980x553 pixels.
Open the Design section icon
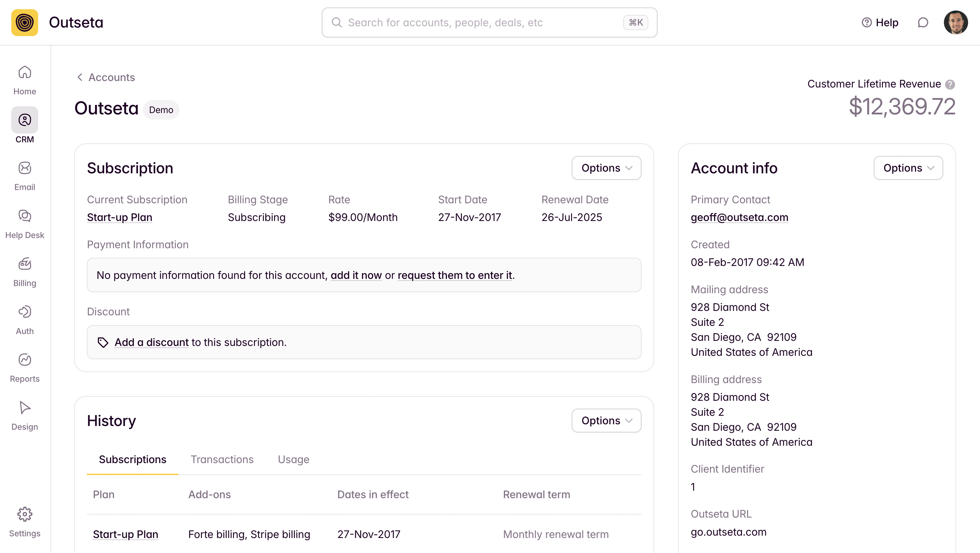click(x=25, y=408)
